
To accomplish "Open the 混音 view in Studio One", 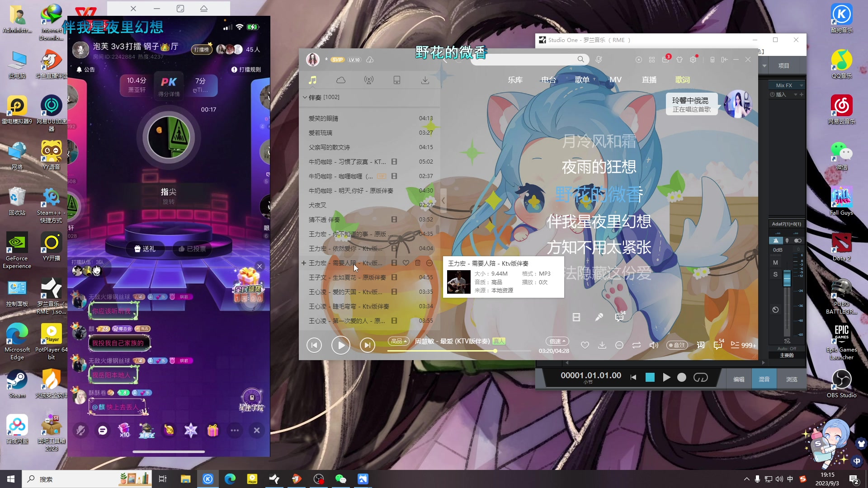I will click(x=764, y=380).
